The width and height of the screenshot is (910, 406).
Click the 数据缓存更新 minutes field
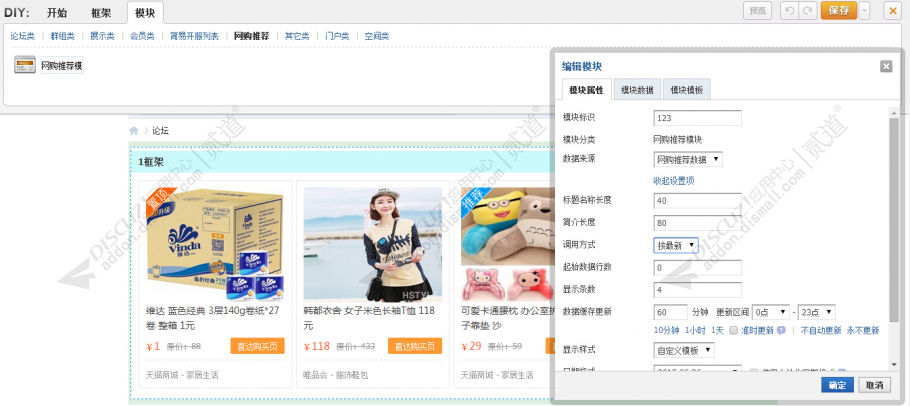click(670, 312)
